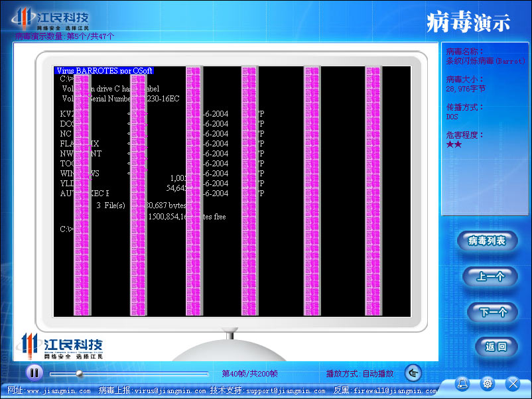Click the www.jiangmin.com website link
Viewport: 532px width, 399px height.
coord(58,391)
